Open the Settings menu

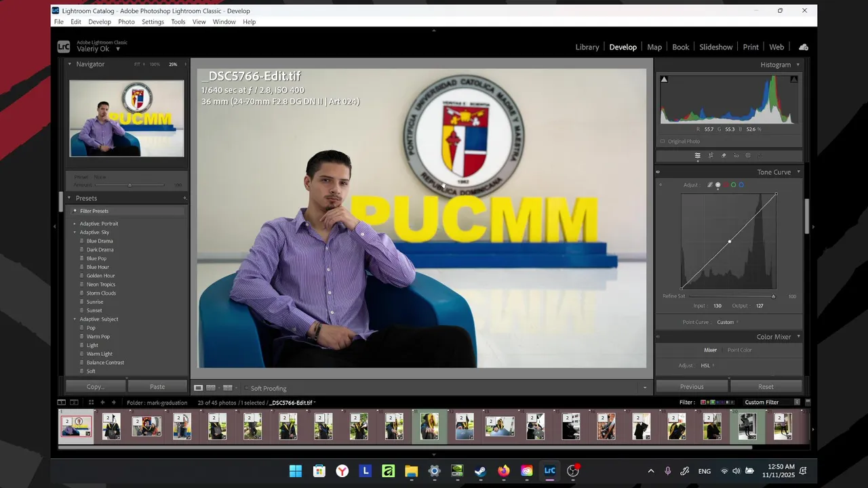[x=153, y=22]
